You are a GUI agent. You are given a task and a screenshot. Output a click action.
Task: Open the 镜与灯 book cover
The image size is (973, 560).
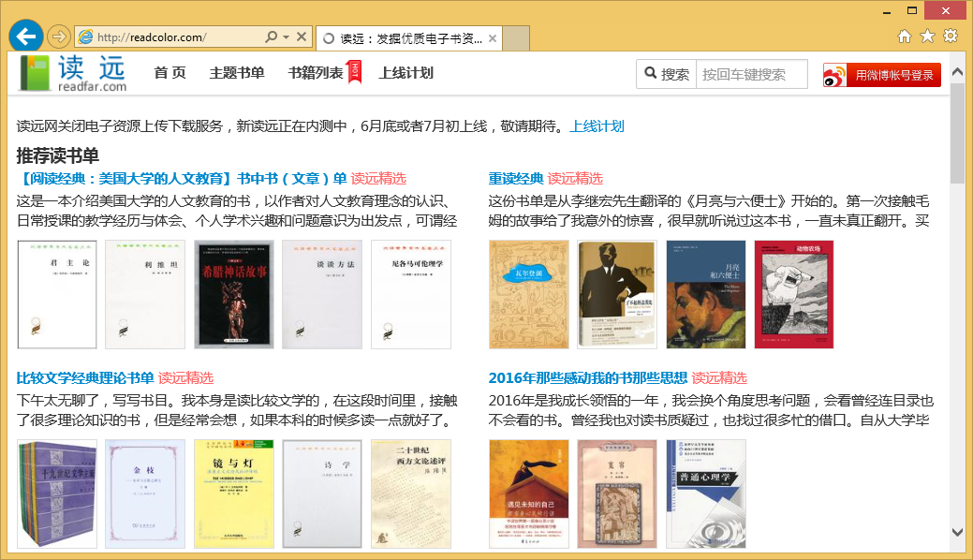tap(234, 494)
